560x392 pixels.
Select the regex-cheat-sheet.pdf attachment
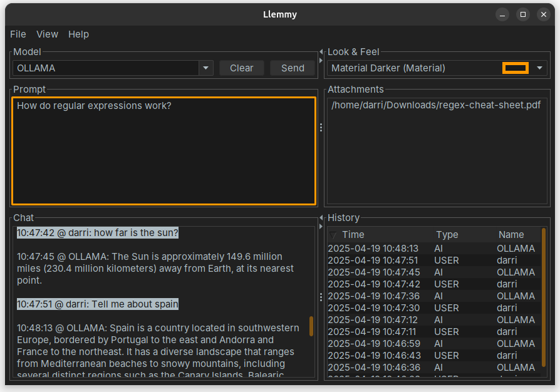pos(435,105)
